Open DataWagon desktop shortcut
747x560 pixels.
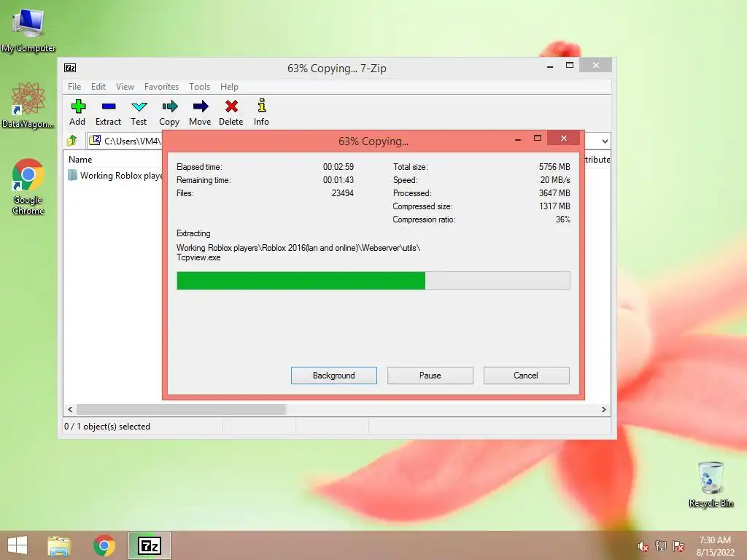coord(28,105)
